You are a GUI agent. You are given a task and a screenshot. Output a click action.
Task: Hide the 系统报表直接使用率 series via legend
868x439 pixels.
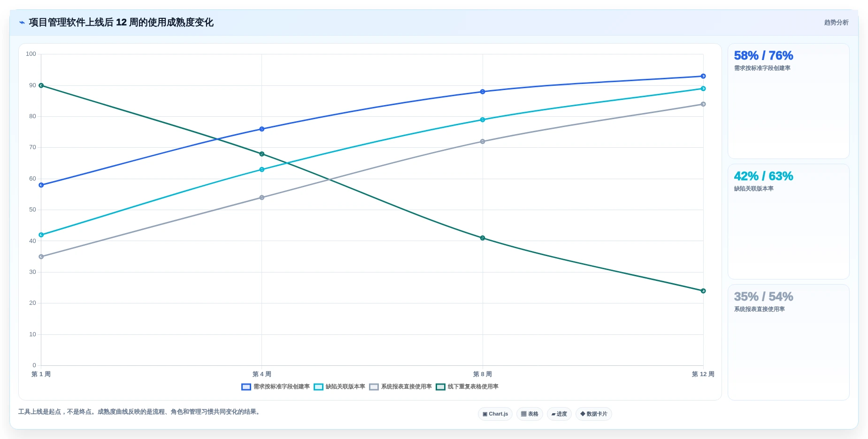[x=400, y=387]
